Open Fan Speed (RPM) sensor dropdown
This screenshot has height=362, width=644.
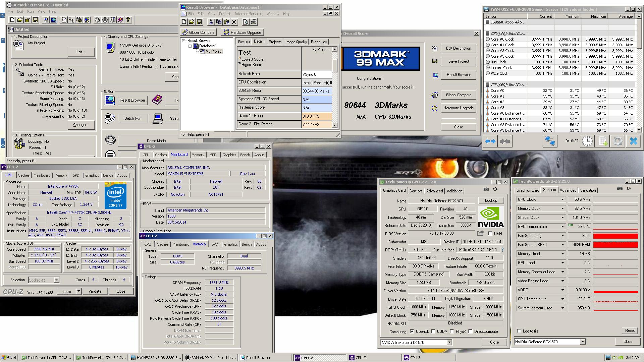tap(562, 245)
